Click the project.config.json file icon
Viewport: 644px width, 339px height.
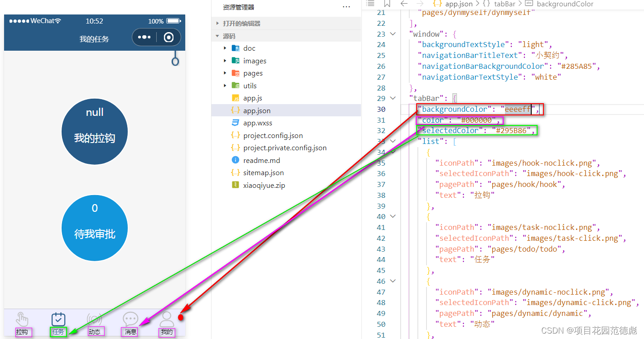click(235, 135)
